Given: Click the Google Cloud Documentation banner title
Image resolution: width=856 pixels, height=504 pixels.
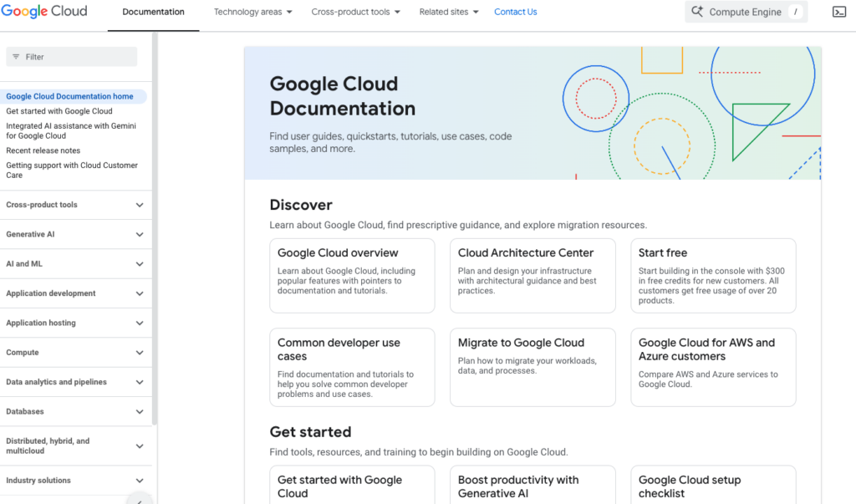Looking at the screenshot, I should click(342, 96).
